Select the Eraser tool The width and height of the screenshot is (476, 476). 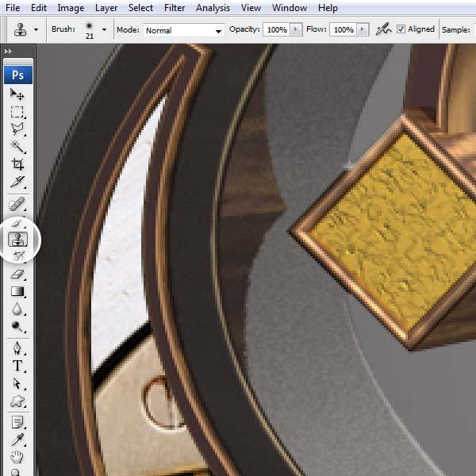17,274
